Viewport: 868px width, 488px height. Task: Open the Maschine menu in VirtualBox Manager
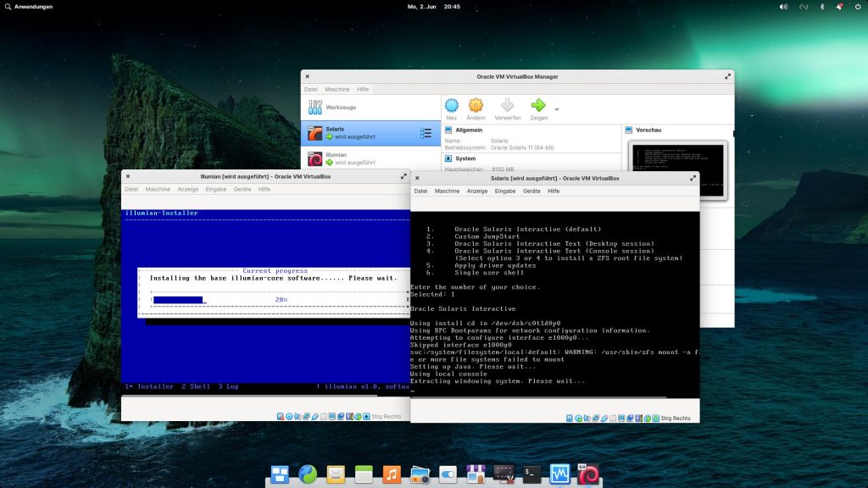pos(337,89)
